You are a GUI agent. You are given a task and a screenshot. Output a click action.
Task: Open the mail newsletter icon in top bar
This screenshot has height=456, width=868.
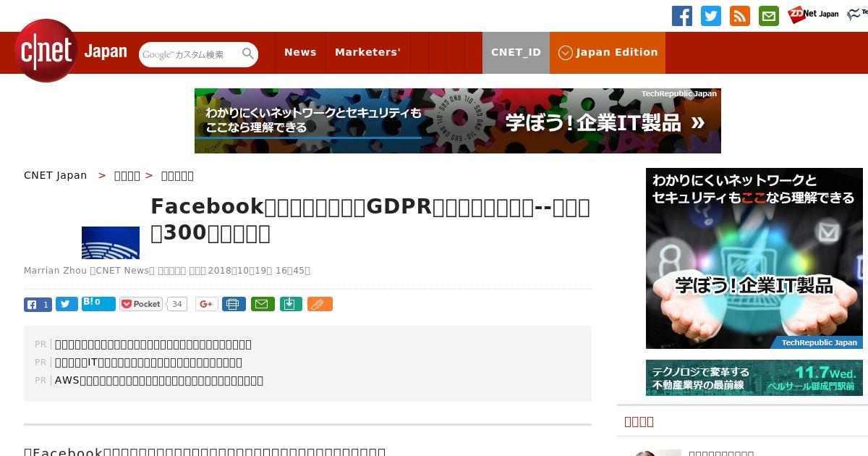(769, 15)
